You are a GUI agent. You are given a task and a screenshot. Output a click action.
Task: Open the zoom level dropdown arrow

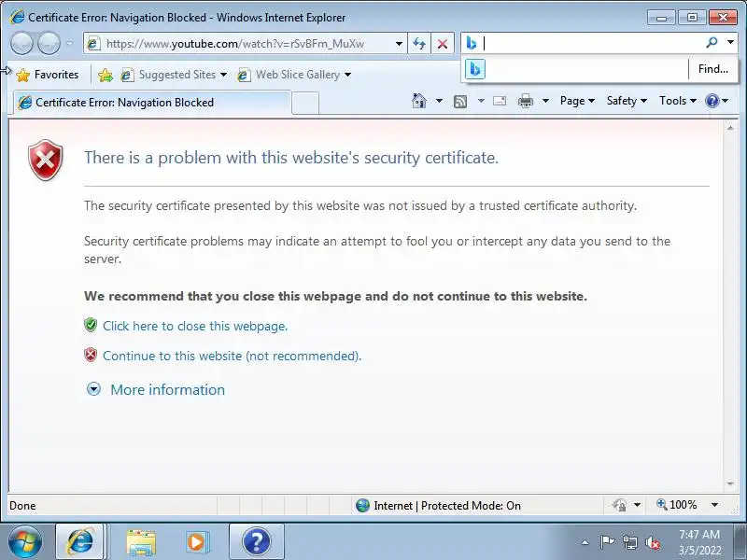tap(714, 505)
